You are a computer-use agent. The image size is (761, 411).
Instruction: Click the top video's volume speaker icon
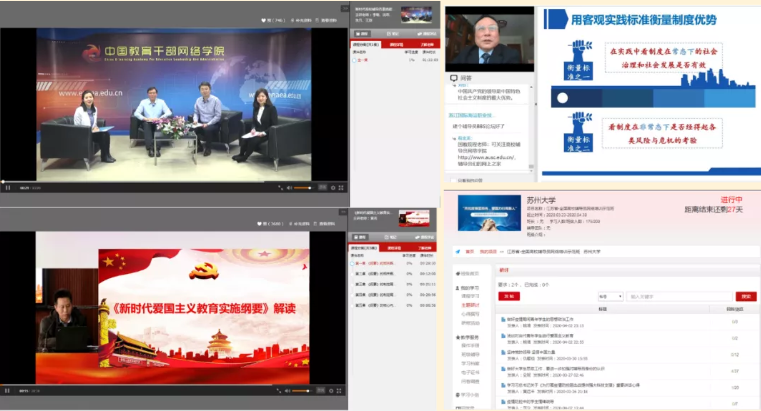tap(289, 187)
